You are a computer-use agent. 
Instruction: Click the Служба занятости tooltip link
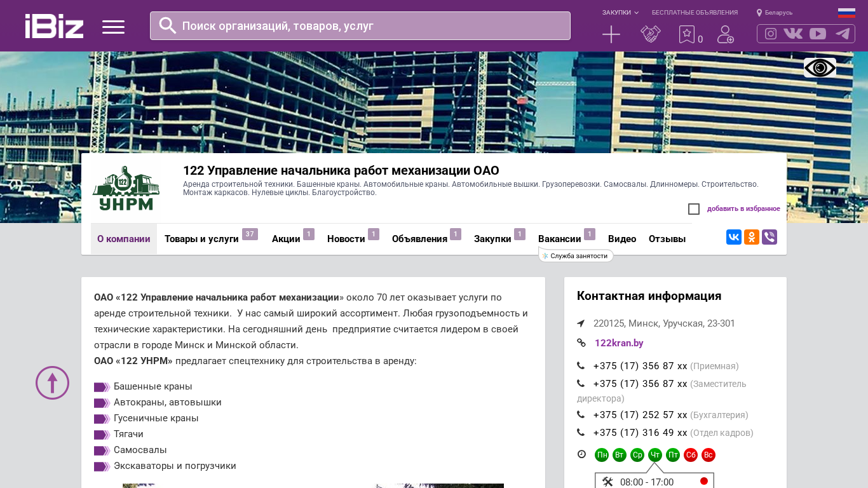[x=576, y=255]
